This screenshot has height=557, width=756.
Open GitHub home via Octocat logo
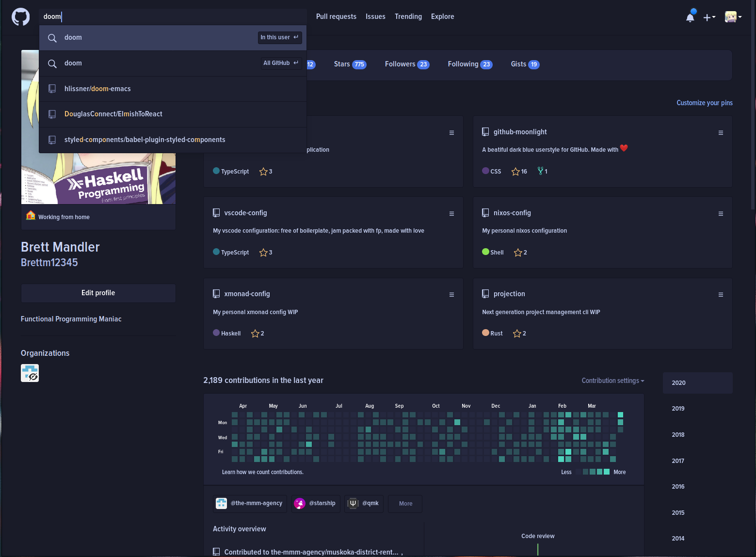[20, 17]
